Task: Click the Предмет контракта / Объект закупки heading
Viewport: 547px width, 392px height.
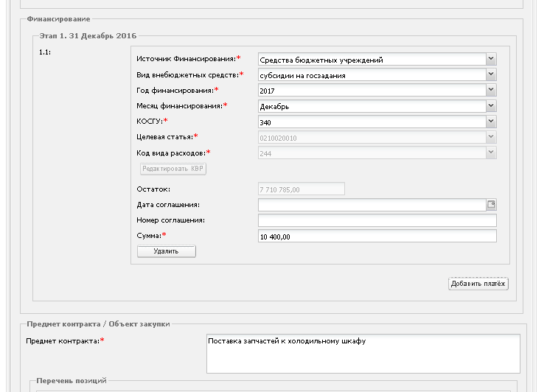Action: click(98, 323)
